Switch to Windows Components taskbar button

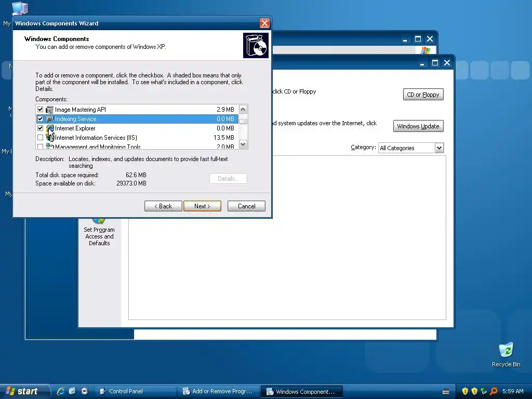click(302, 391)
